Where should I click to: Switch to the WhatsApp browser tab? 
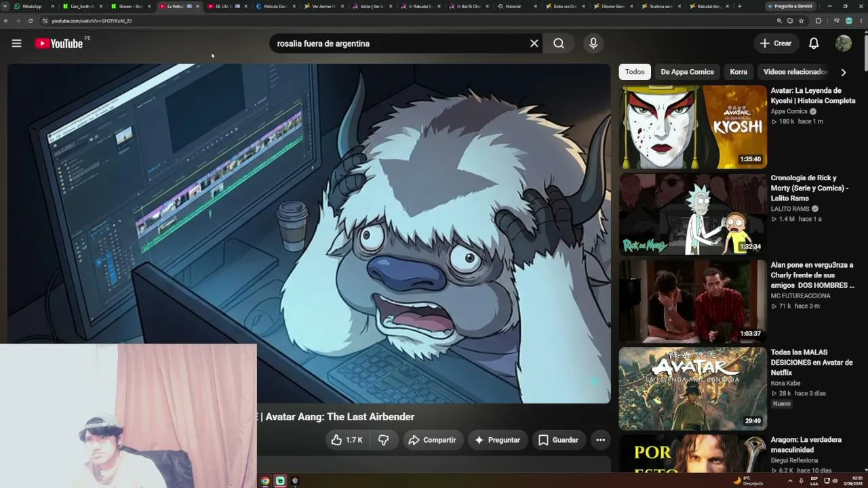[x=34, y=6]
